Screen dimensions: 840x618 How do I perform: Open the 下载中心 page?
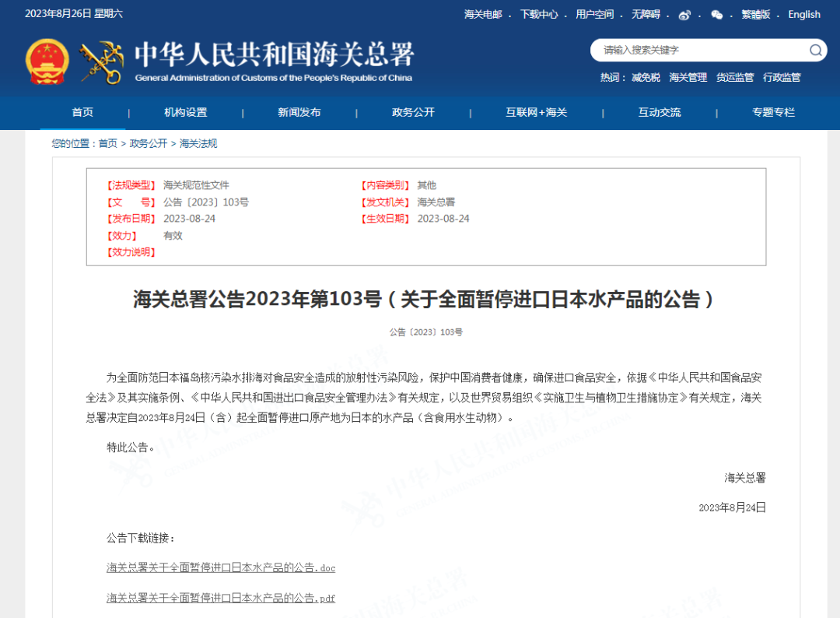(x=540, y=14)
